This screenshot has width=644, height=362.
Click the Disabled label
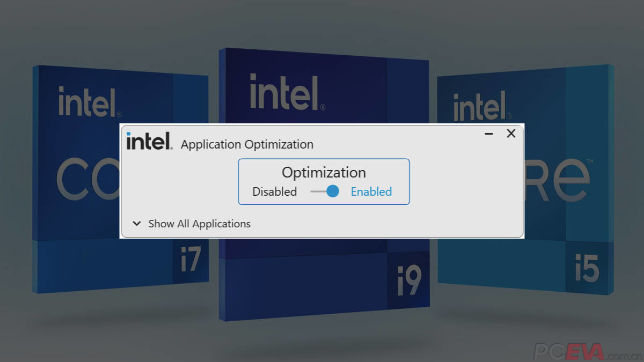click(275, 191)
